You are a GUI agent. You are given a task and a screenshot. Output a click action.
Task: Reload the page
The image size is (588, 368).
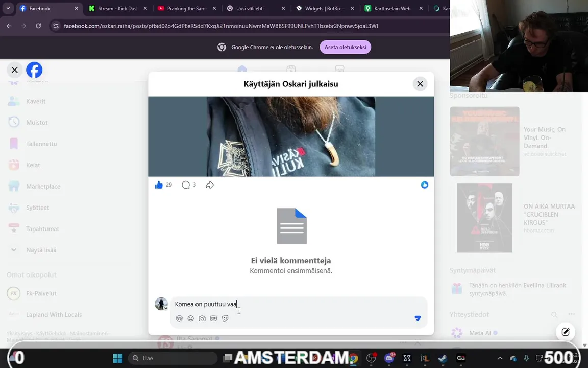(38, 26)
